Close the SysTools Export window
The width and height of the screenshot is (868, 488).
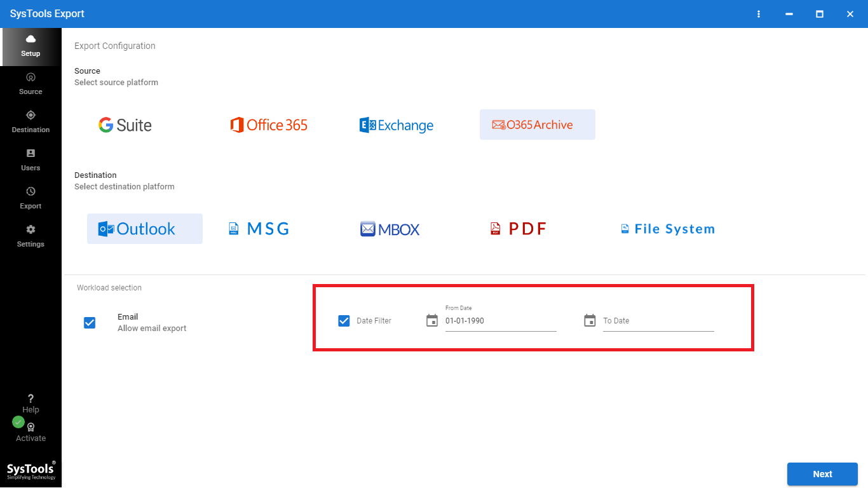tap(850, 14)
